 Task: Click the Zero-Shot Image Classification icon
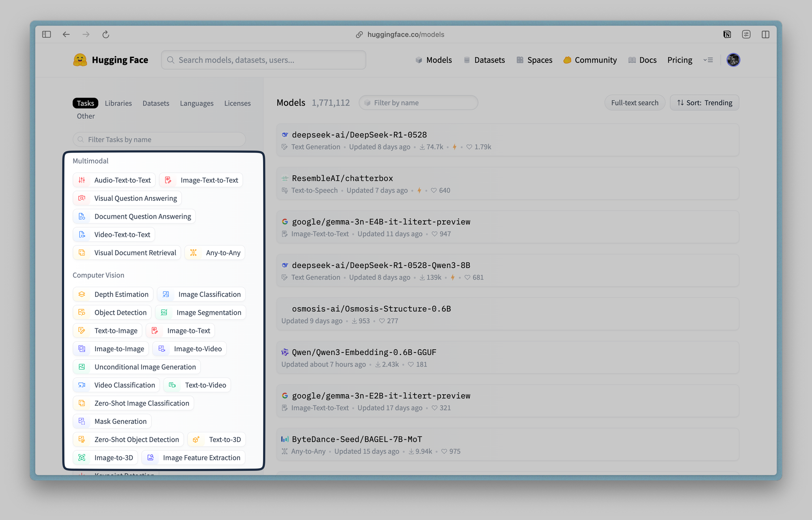tap(82, 403)
